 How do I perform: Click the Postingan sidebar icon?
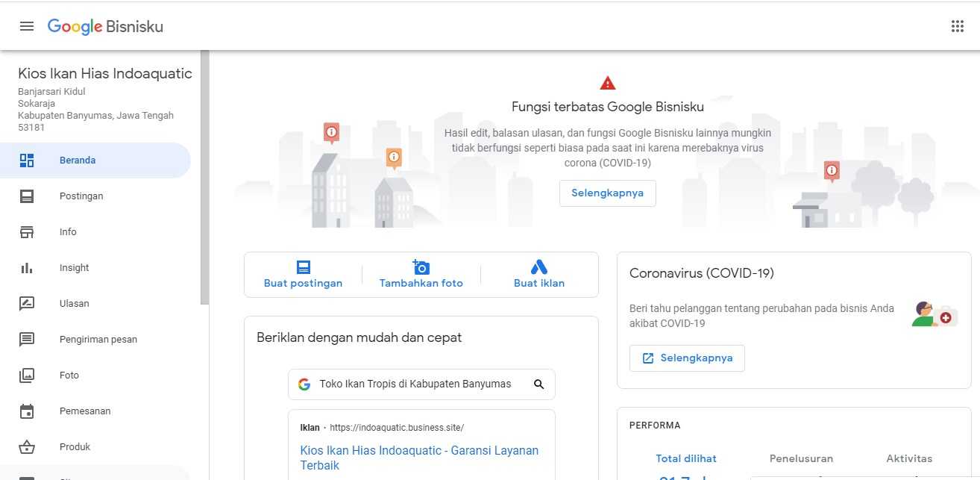(x=27, y=196)
